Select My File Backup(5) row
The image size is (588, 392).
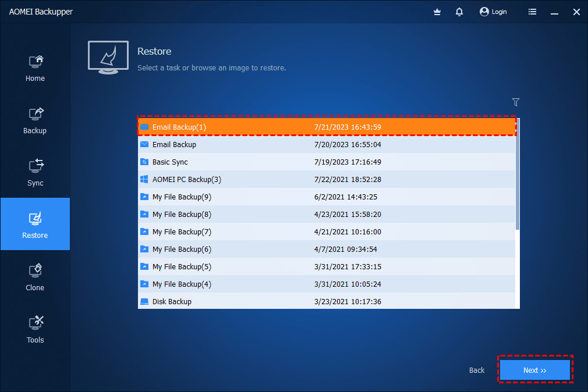pos(327,266)
